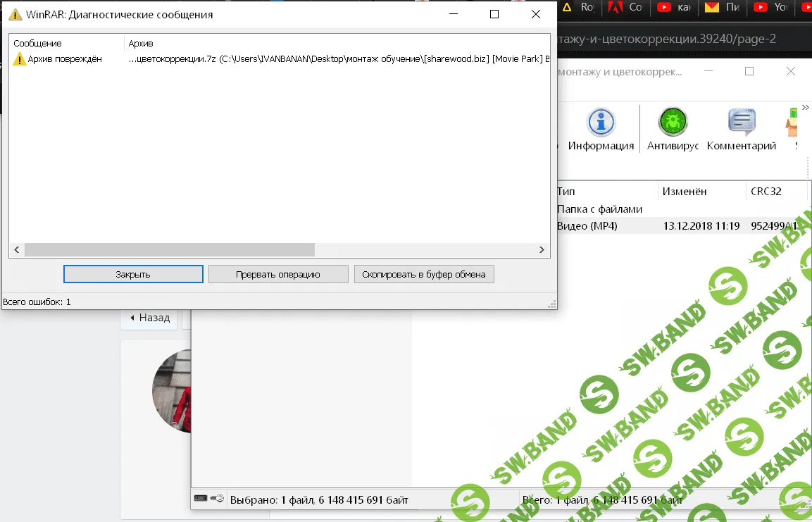Click the disk drive icon in status bar
Viewport: 812px width, 522px height.
pos(201,499)
